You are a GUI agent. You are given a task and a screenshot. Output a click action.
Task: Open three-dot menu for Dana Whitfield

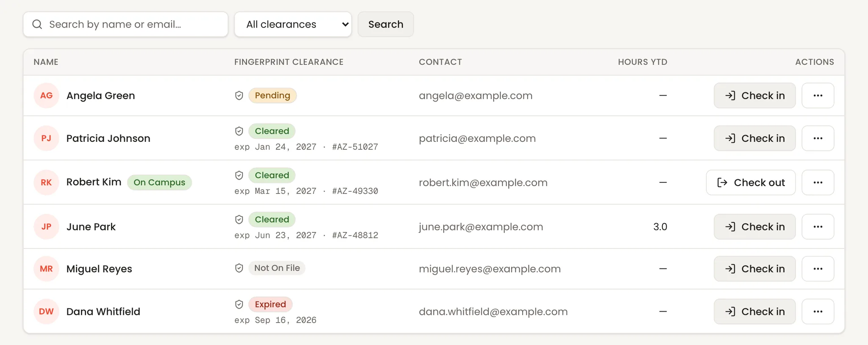818,312
